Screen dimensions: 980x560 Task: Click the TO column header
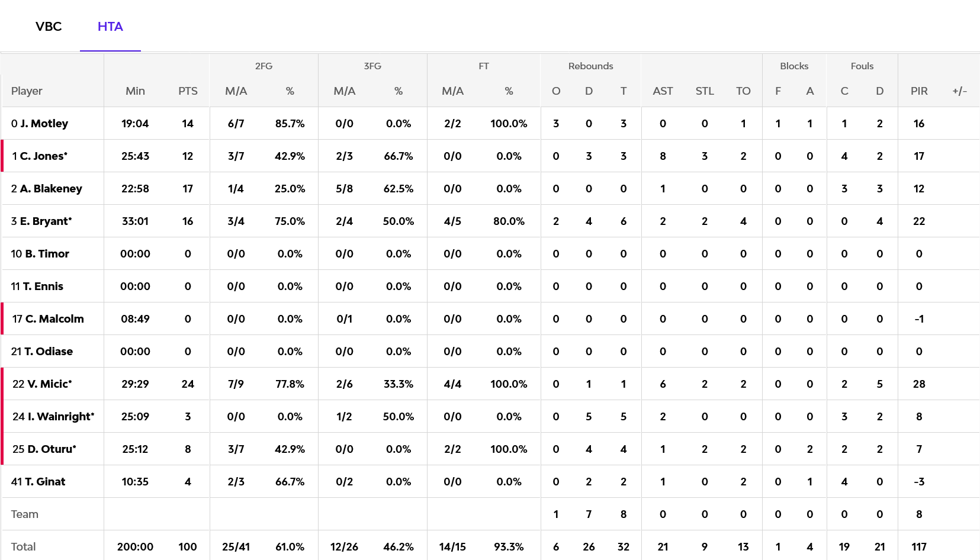coord(743,91)
